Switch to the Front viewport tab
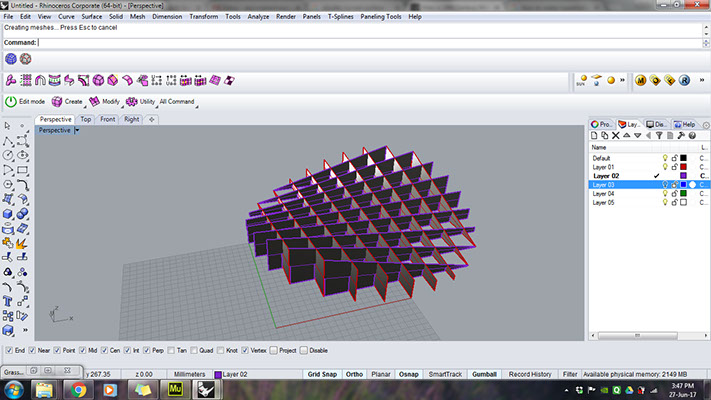This screenshot has height=400, width=711. pyautogui.click(x=107, y=119)
